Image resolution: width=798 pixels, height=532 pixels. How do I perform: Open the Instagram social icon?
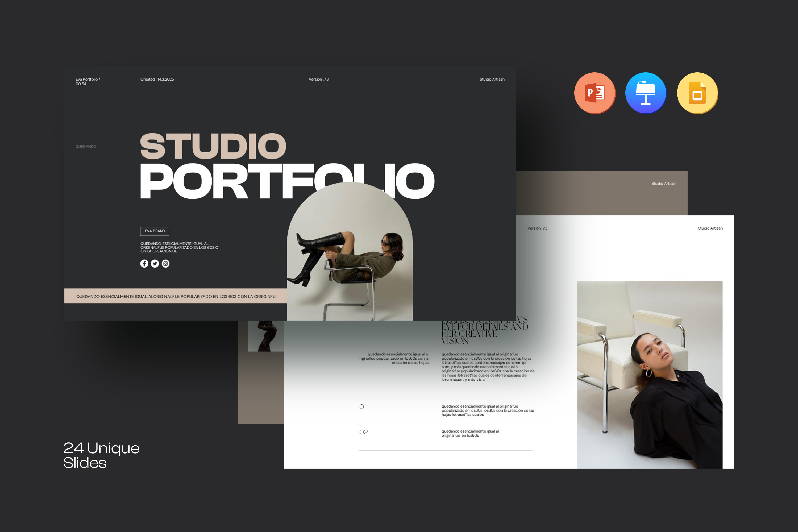pyautogui.click(x=165, y=264)
